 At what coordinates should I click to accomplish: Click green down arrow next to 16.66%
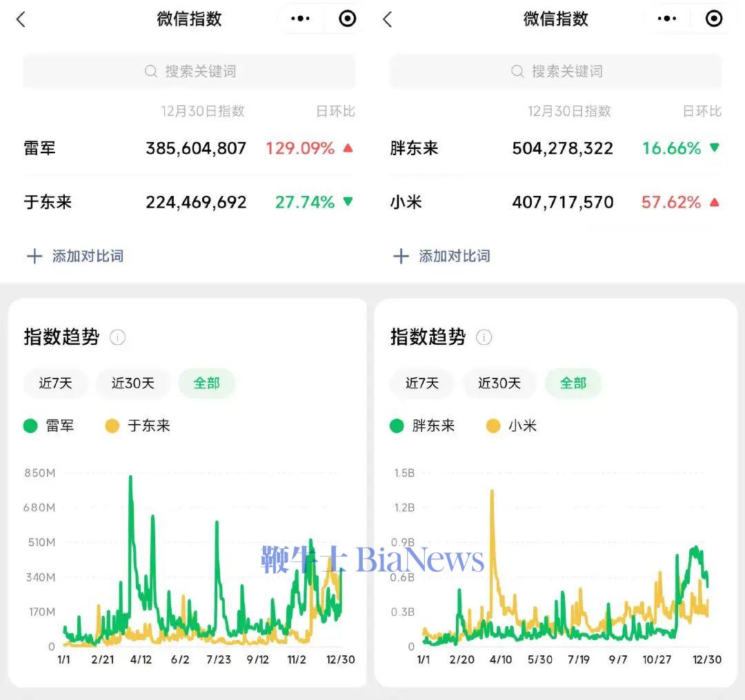click(715, 148)
